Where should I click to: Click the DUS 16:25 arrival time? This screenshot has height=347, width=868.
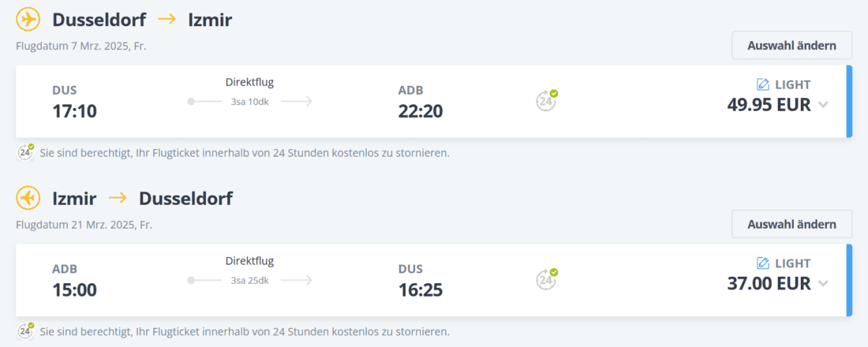[421, 289]
